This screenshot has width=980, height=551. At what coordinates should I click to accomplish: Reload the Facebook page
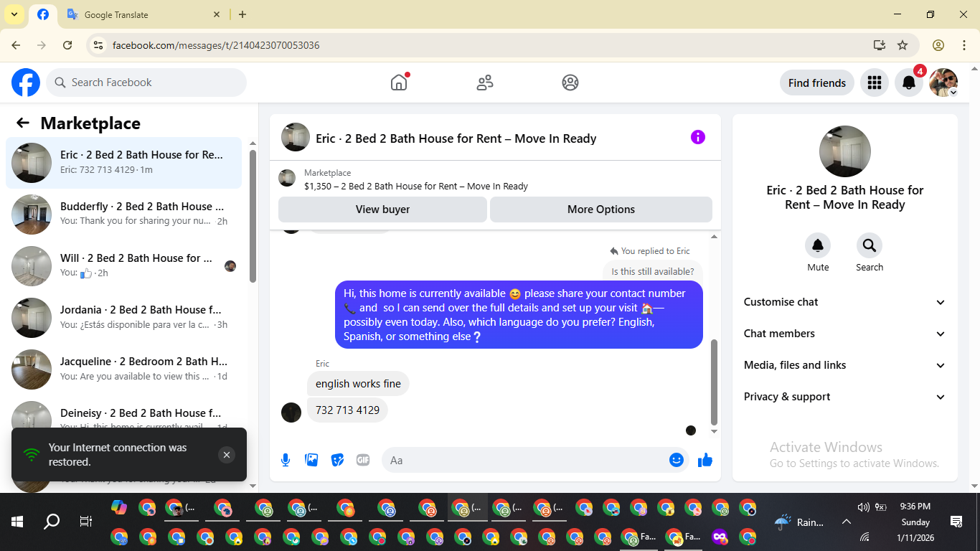pos(67,45)
